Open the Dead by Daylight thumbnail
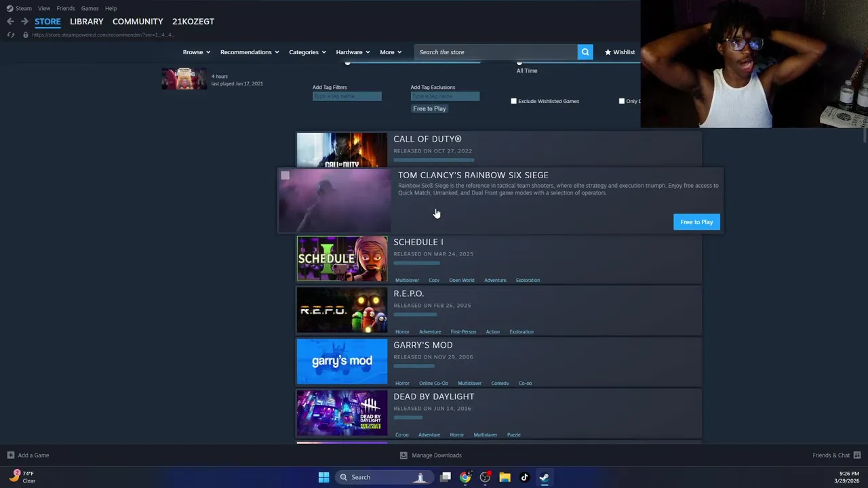868x488 pixels. coord(342,413)
